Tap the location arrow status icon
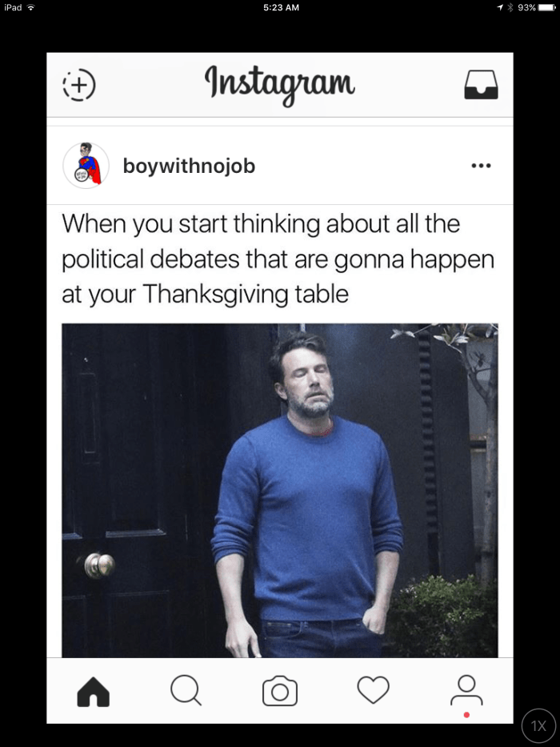The height and width of the screenshot is (747, 560). 501,7
